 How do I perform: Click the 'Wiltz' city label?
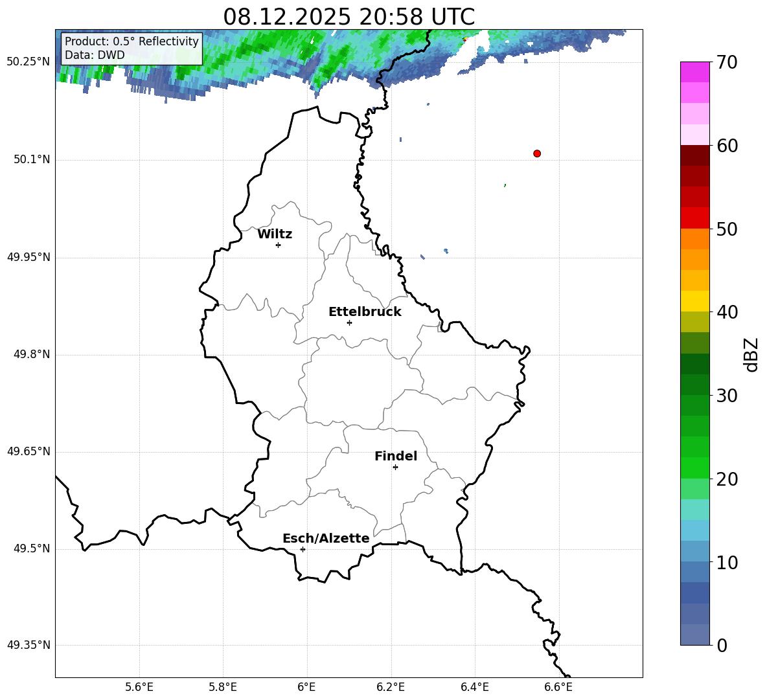click(275, 234)
